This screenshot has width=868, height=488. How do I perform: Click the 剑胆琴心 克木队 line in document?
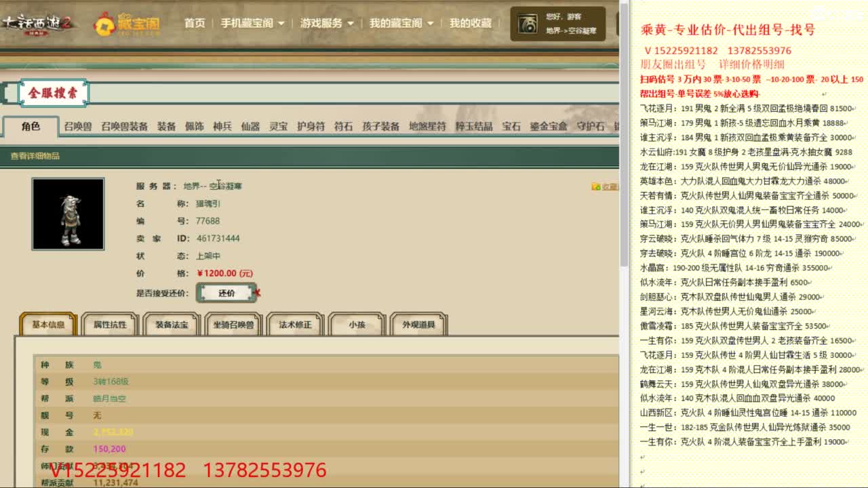click(x=732, y=297)
